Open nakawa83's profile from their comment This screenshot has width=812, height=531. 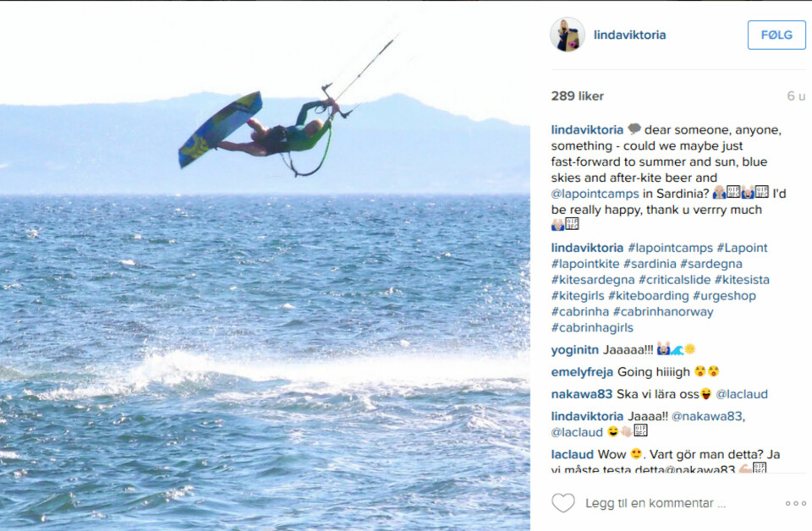(582, 394)
